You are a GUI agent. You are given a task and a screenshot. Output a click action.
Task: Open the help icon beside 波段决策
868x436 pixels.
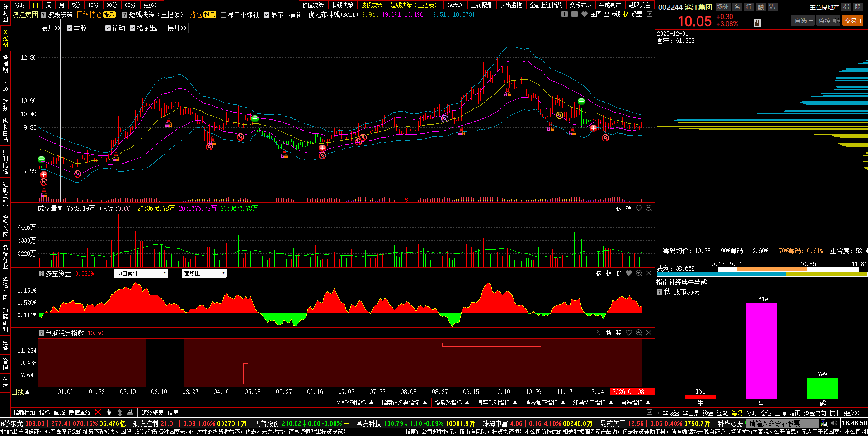coord(43,15)
